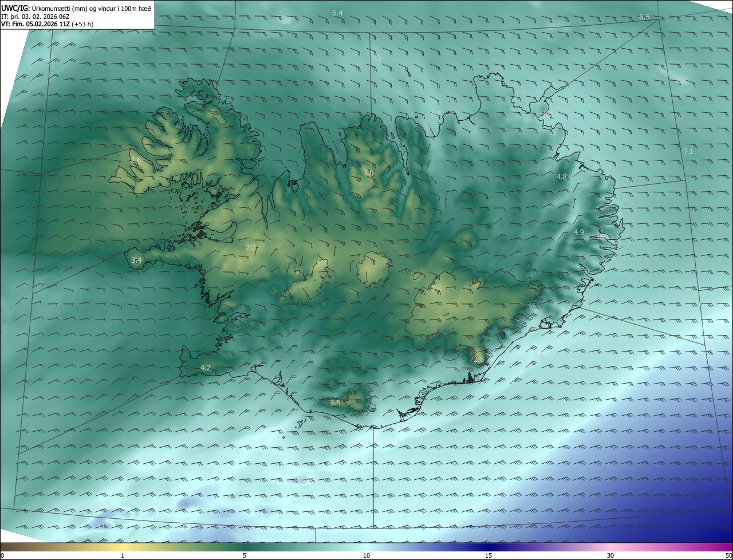
Task: Click the 2.7 value in west Iceland
Action: tap(251, 247)
